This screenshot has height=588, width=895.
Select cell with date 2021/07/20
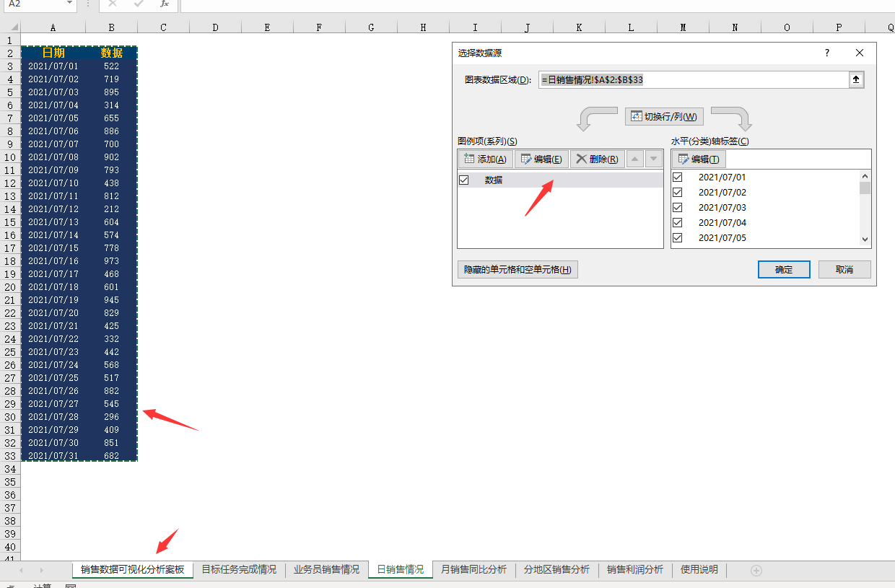tap(53, 313)
